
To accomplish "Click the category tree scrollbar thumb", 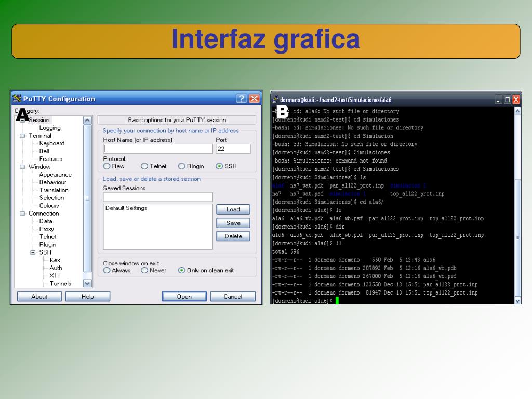I will click(x=87, y=198).
